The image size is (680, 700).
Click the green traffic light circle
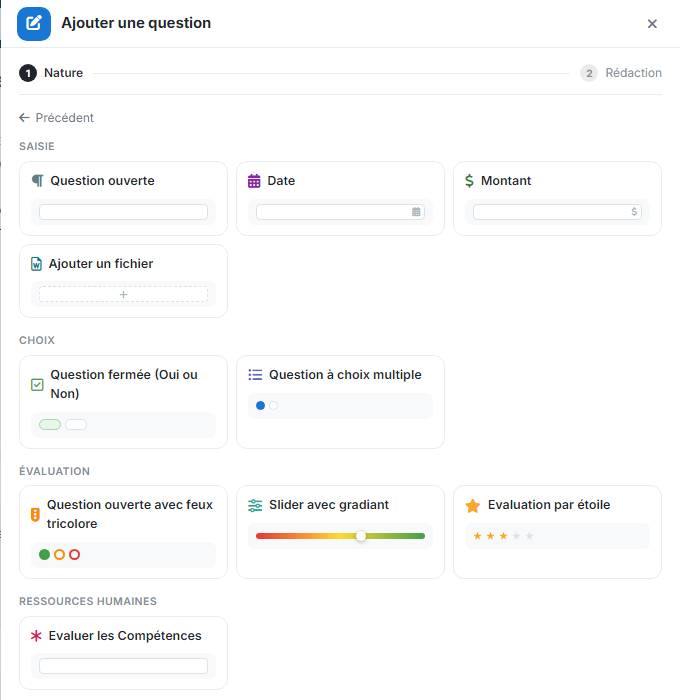click(x=45, y=554)
